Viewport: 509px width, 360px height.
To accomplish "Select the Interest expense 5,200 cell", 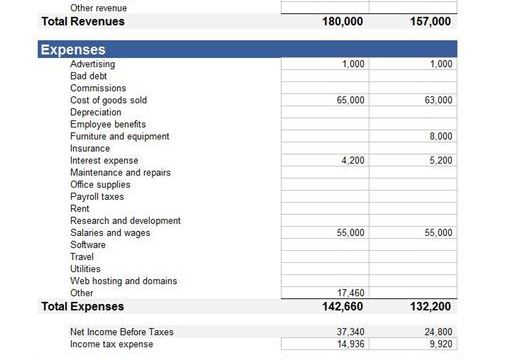I will (x=413, y=160).
